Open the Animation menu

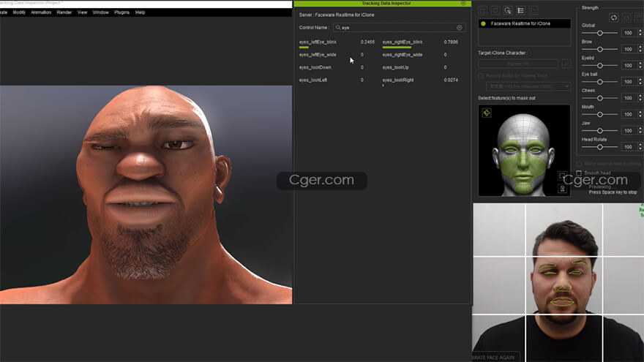tap(41, 12)
